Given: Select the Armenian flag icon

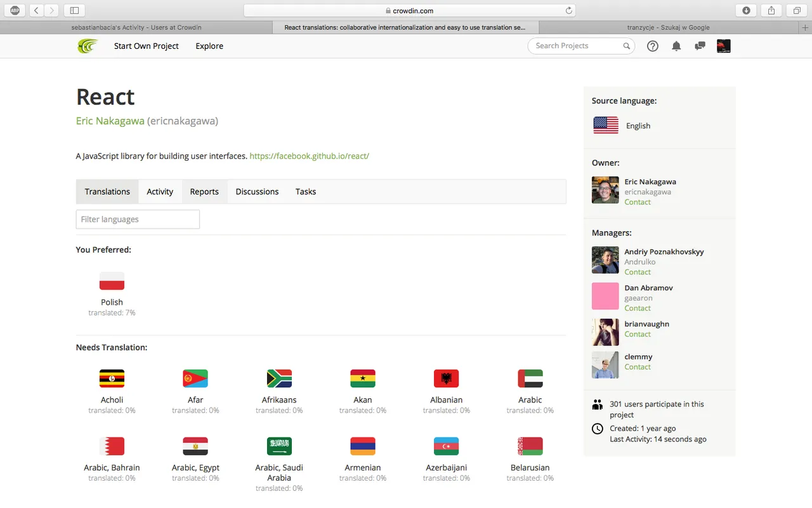Looking at the screenshot, I should (x=363, y=446).
